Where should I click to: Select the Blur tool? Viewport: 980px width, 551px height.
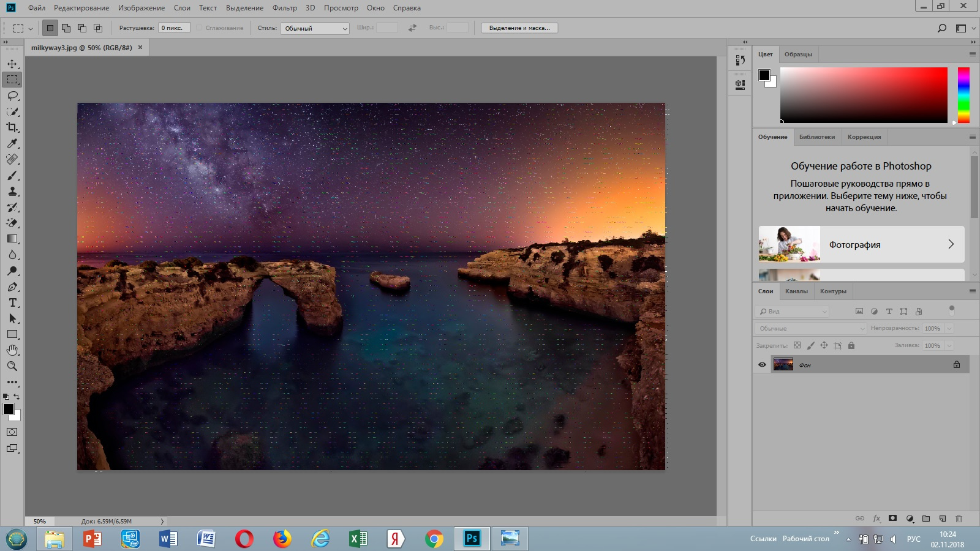12,255
